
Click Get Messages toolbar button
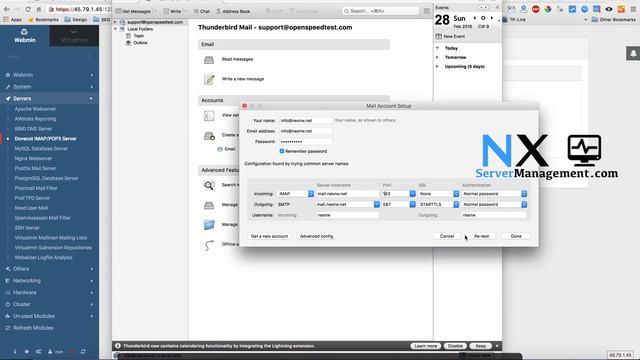coord(133,11)
